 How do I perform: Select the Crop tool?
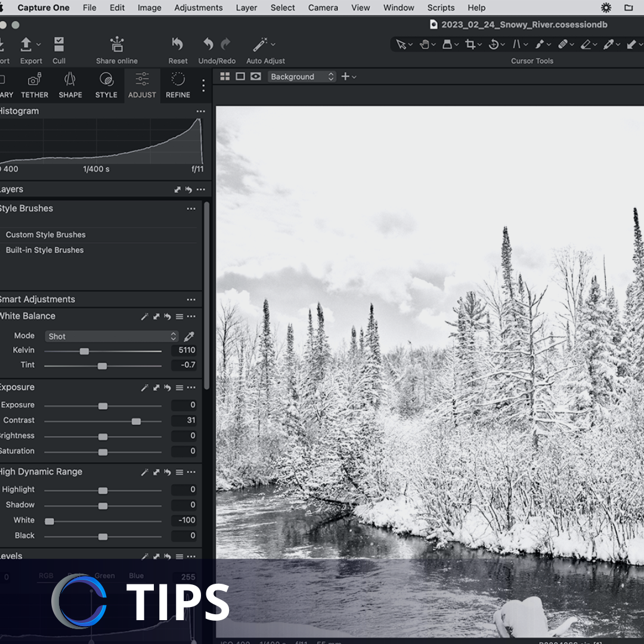point(471,44)
